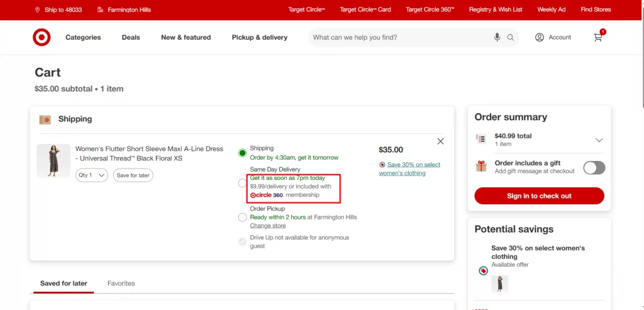Open the New & featured menu
The image size is (644, 310).
pyautogui.click(x=186, y=37)
